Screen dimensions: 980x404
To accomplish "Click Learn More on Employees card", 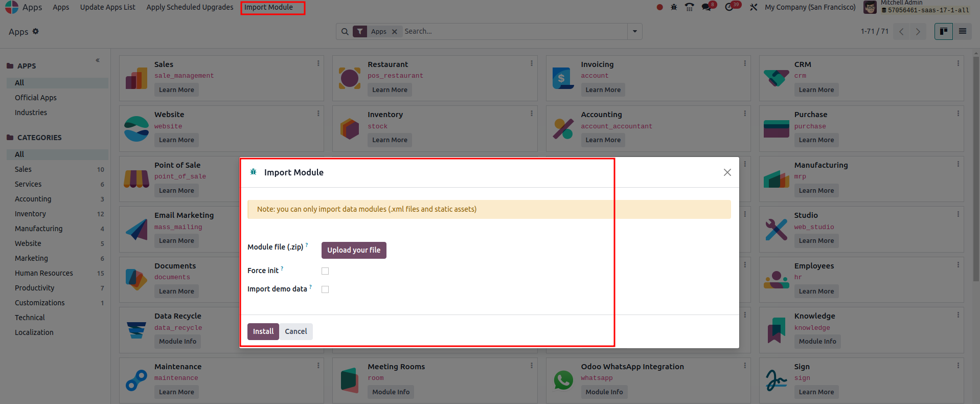I will coord(816,291).
